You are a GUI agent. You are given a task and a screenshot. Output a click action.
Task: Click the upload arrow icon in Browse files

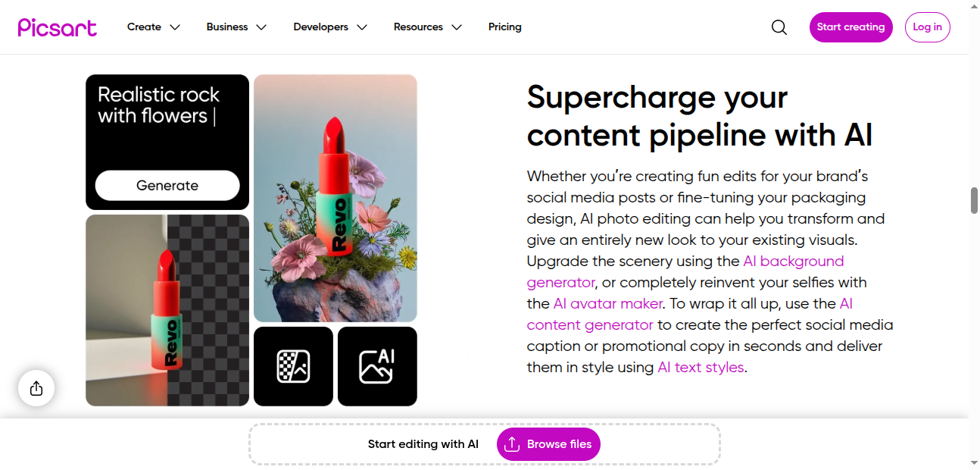pos(512,444)
